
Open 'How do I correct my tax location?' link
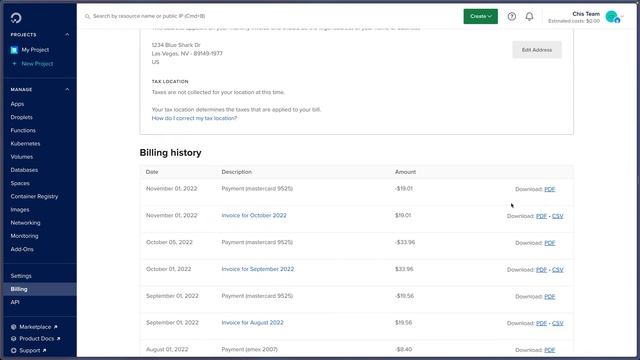coord(194,118)
